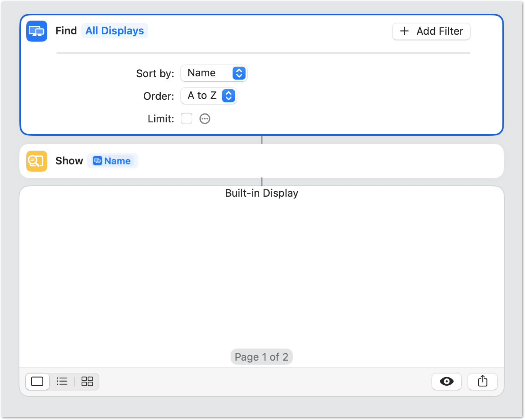Click the ellipsis variable icon beside Limit
This screenshot has width=525, height=420.
click(x=205, y=119)
